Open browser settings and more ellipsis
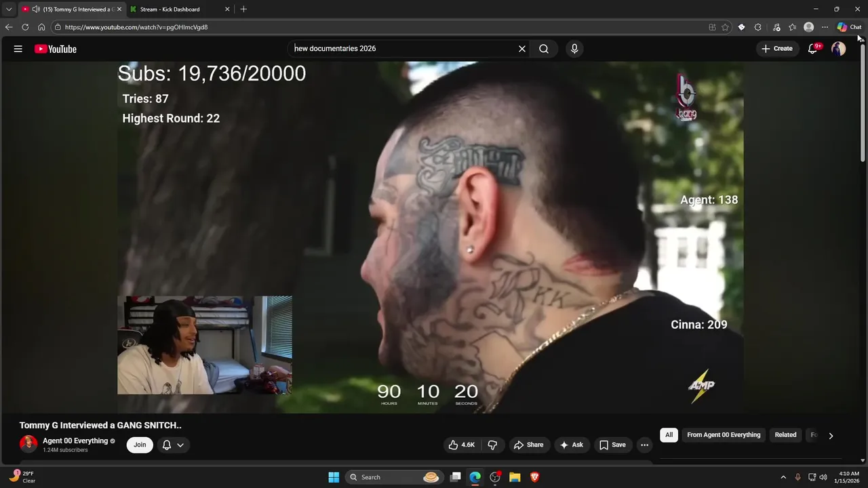Image resolution: width=868 pixels, height=488 pixels. 825,27
